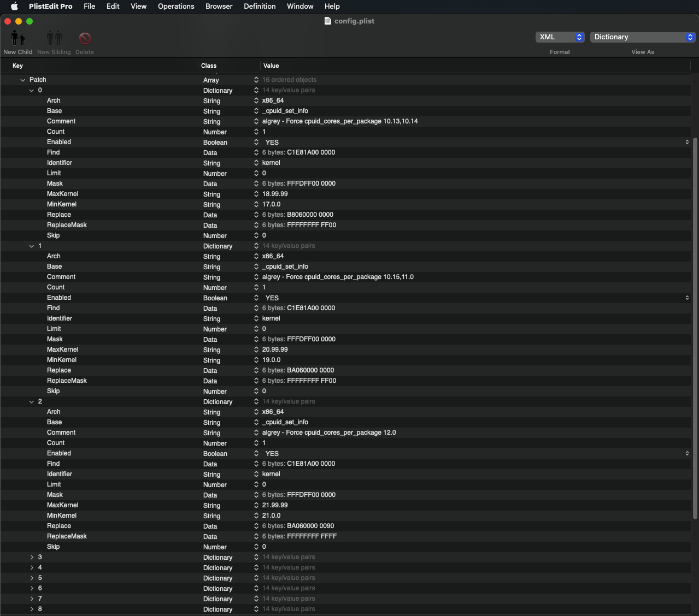Screen dimensions: 699x616
Task: Open the File menu
Action: [90, 7]
